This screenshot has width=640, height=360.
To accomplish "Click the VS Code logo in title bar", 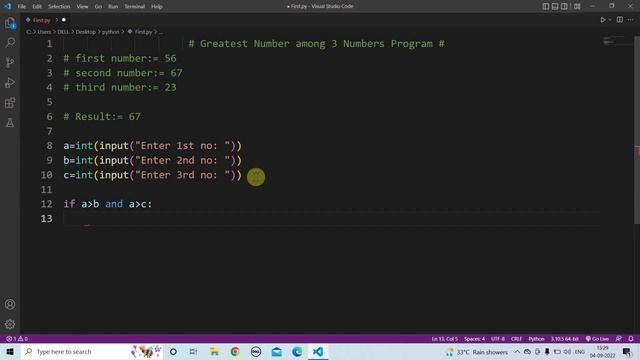I will (7, 6).
